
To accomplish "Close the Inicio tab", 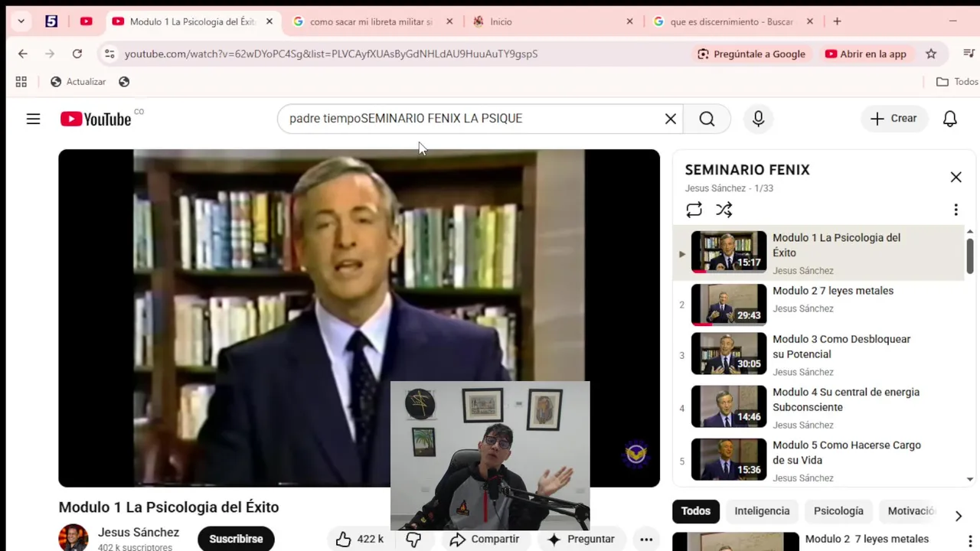I will point(629,21).
